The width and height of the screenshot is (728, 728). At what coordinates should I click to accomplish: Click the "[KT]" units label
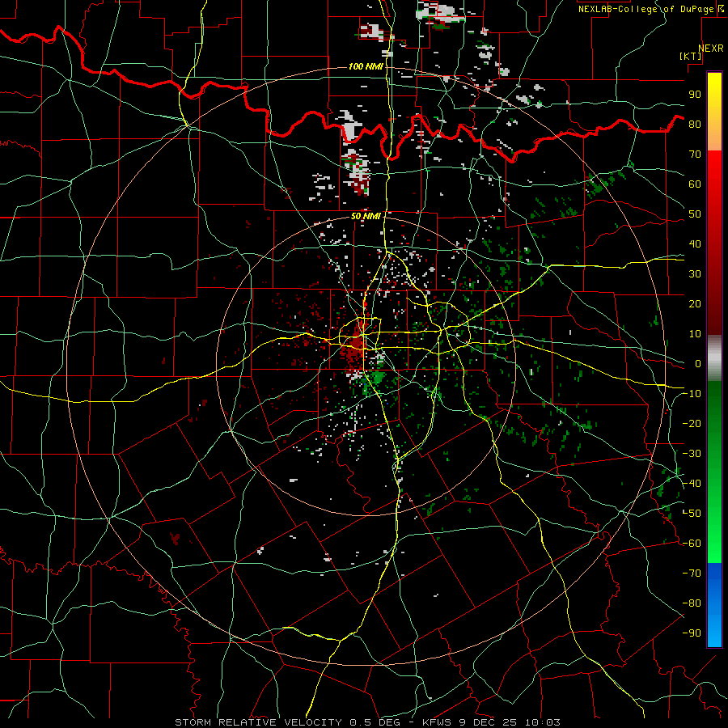pyautogui.click(x=691, y=56)
